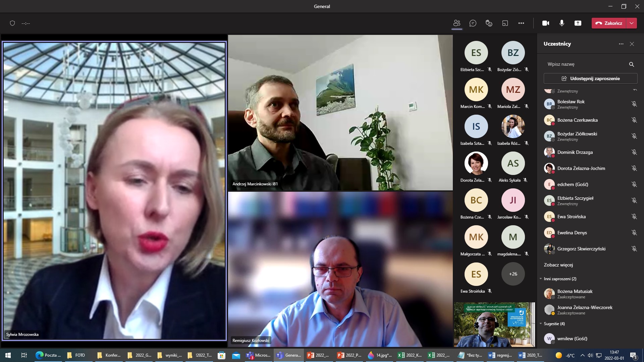
Task: Collapse the Inni zaproszeni section
Action: click(x=541, y=279)
